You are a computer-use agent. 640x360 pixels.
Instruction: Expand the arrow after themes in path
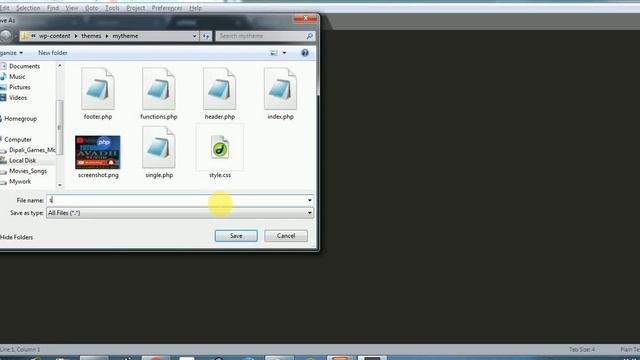click(x=107, y=36)
